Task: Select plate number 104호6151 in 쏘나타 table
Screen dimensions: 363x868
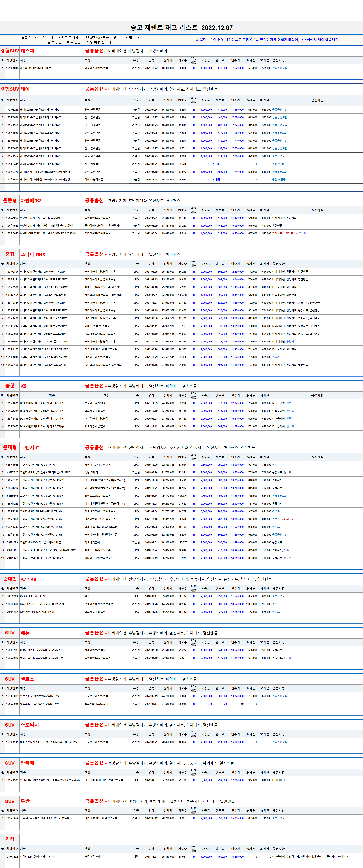Action: tap(12, 295)
